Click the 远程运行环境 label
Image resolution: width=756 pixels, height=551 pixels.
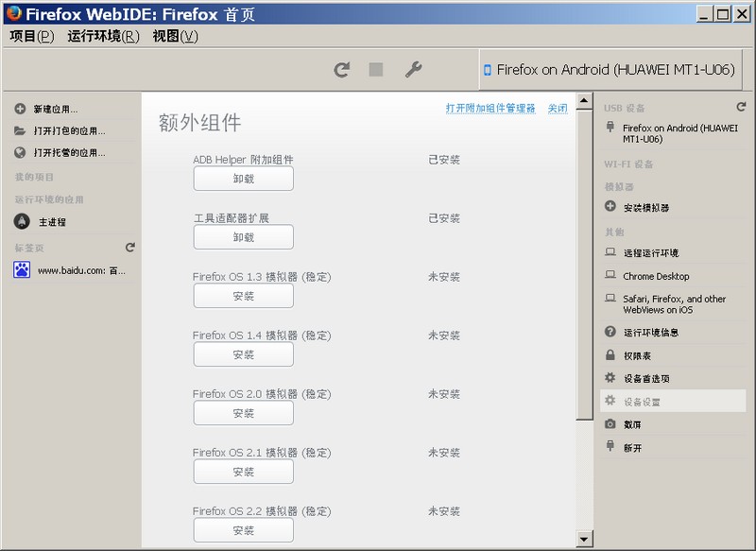pyautogui.click(x=651, y=253)
